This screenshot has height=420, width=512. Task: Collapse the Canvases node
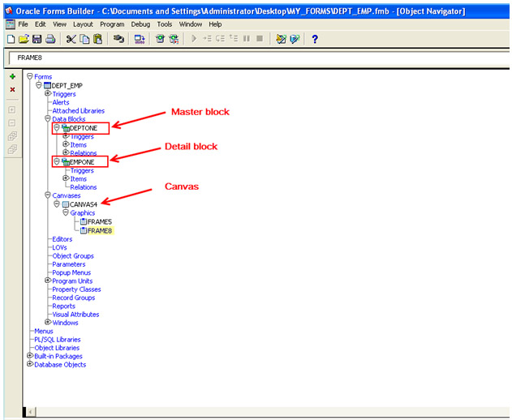48,195
